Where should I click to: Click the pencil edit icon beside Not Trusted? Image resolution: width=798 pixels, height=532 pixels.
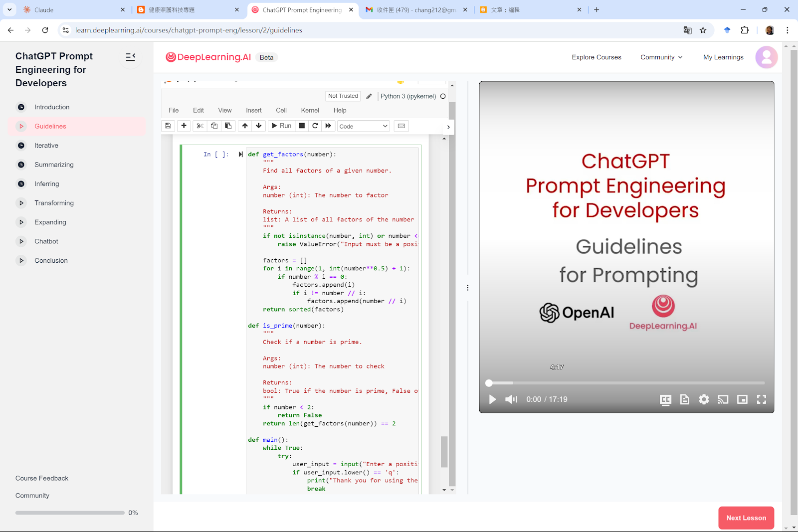click(369, 96)
